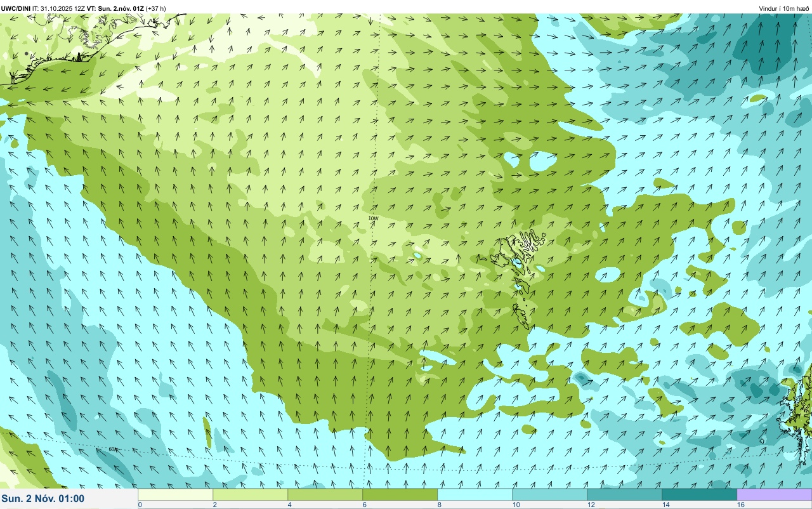
Task: Click the 'UWC/DINI' model name in header
Action: click(x=16, y=8)
